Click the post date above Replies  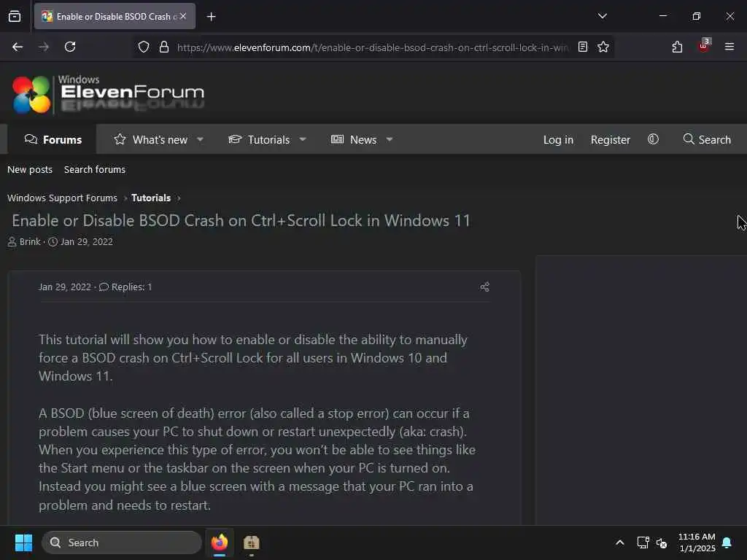pos(65,287)
